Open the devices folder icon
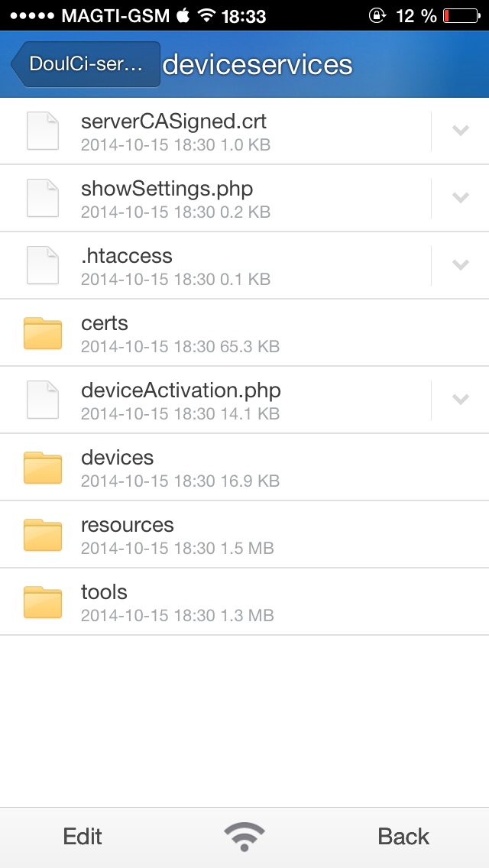Image resolution: width=489 pixels, height=868 pixels. [x=43, y=468]
